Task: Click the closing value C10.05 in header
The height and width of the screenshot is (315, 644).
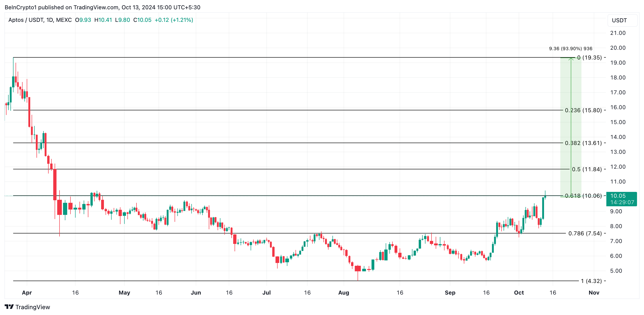Action: click(142, 20)
